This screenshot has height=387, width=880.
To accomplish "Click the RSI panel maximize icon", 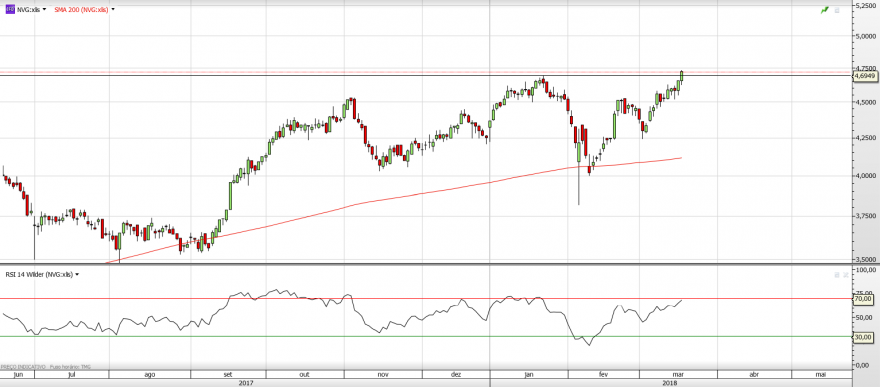I will click(x=837, y=274).
